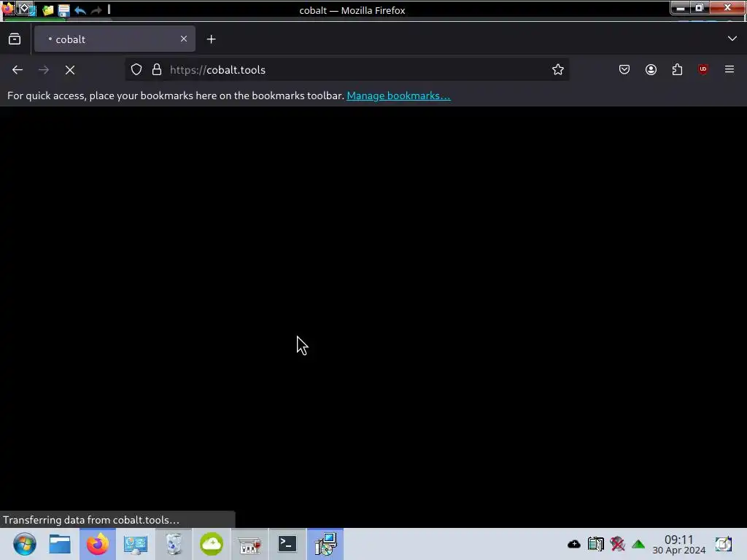Click the diamond window icon in title bar

click(25, 9)
